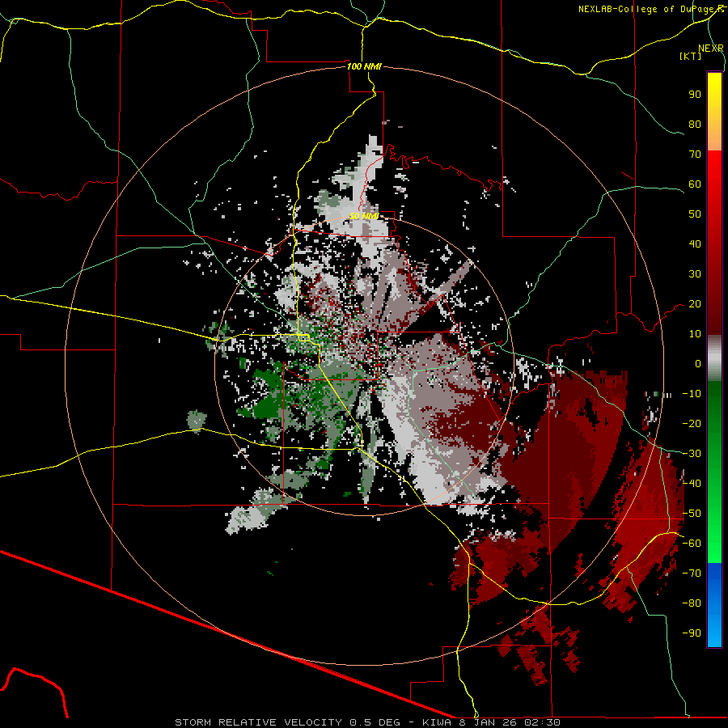Click the 80 value on the velocity scale

click(x=695, y=124)
